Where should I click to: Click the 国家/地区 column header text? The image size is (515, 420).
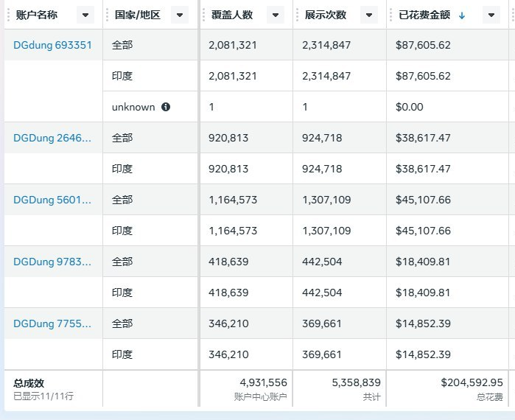pyautogui.click(x=133, y=15)
